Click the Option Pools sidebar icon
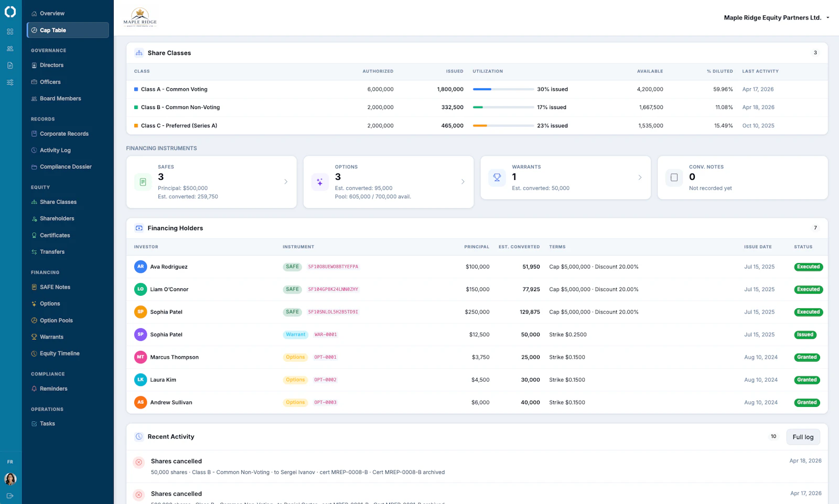The width and height of the screenshot is (839, 504). point(34,320)
